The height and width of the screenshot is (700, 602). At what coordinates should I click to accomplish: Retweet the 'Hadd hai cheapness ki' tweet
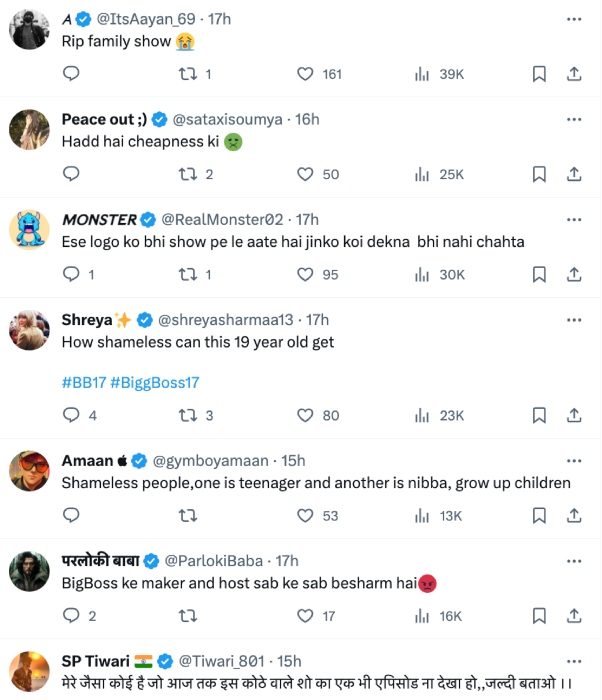[187, 174]
